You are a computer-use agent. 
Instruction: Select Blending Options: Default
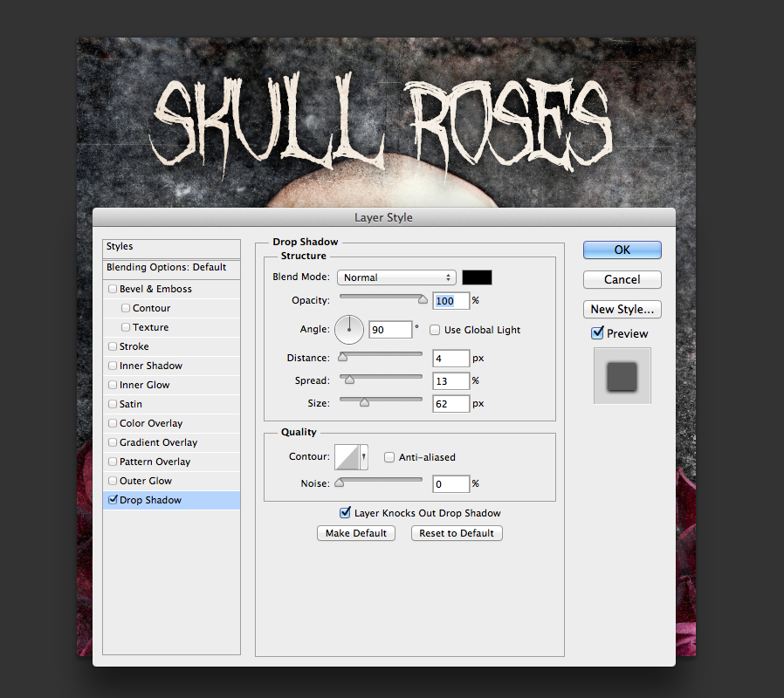(155, 267)
